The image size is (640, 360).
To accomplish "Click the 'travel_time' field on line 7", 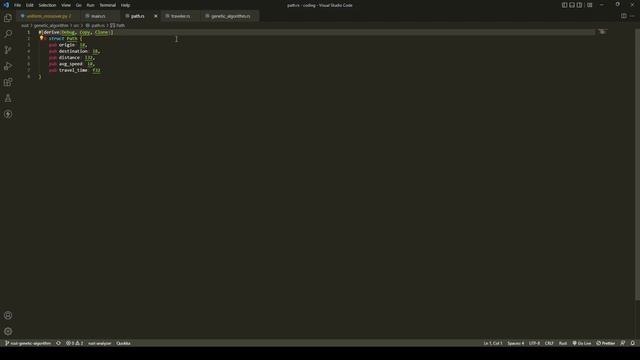I will [73, 70].
